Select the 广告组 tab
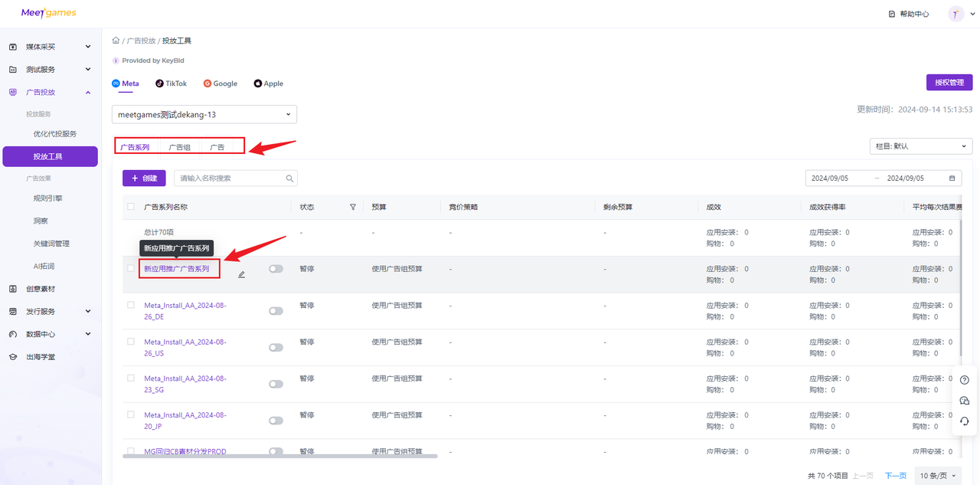Viewport: 980px width, 485px height. (x=180, y=146)
